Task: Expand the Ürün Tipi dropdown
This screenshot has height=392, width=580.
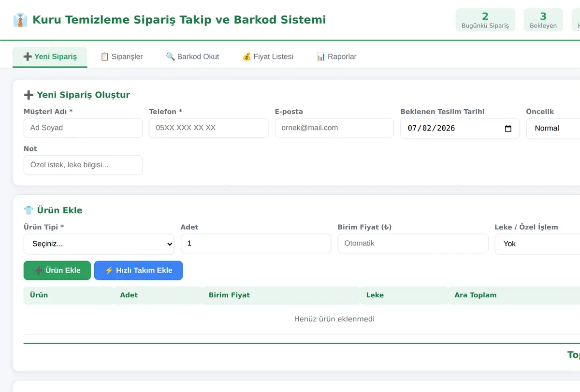Action: tap(99, 244)
